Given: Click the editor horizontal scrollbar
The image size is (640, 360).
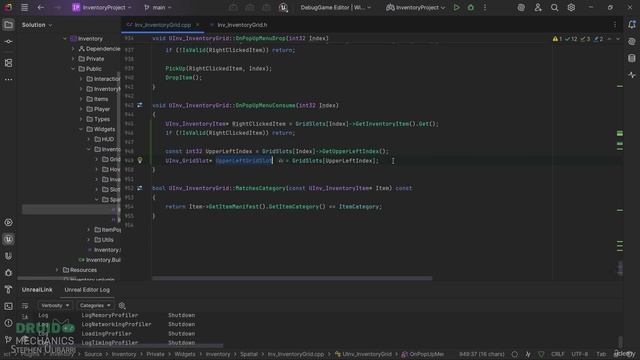Looking at the screenshot, I should 292,278.
